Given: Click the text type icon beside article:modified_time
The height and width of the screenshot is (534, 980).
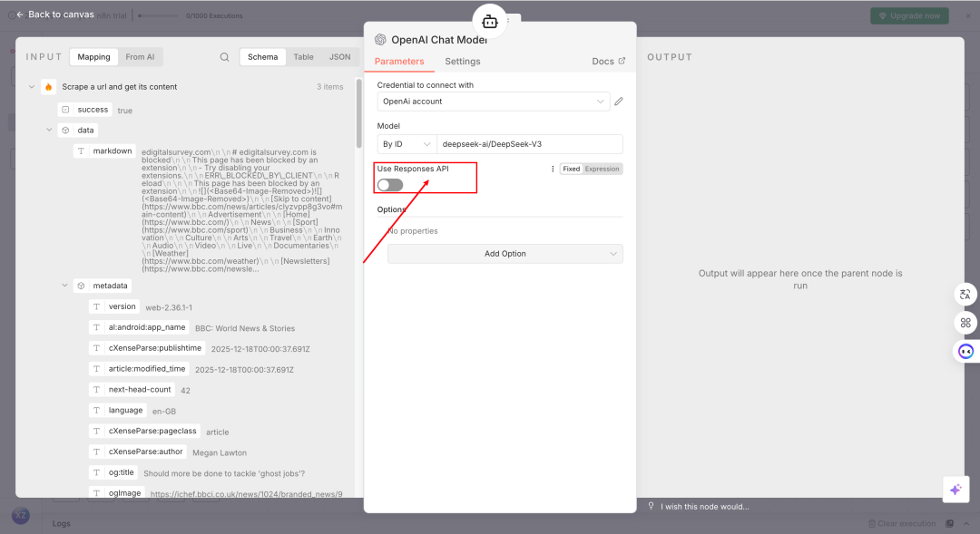Looking at the screenshot, I should click(x=97, y=368).
